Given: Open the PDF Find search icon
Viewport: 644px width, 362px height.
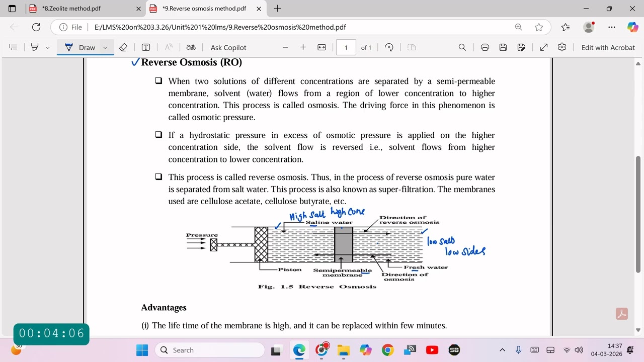Looking at the screenshot, I should point(462,47).
